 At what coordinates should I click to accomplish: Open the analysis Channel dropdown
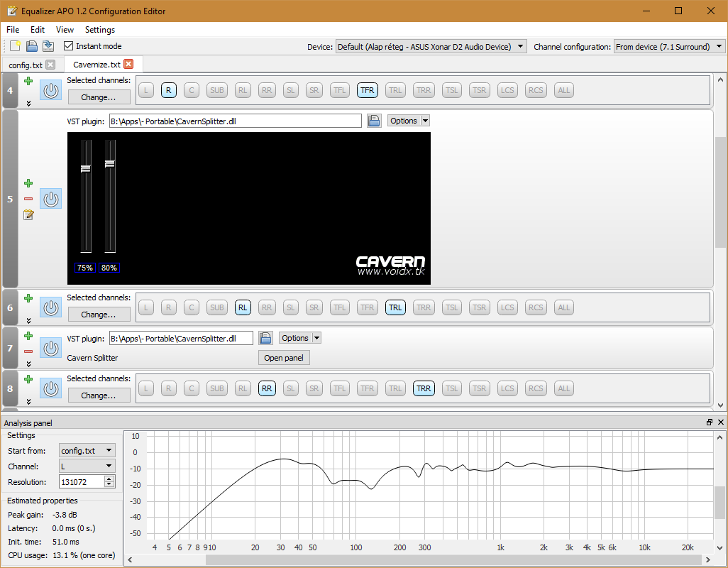coord(87,466)
